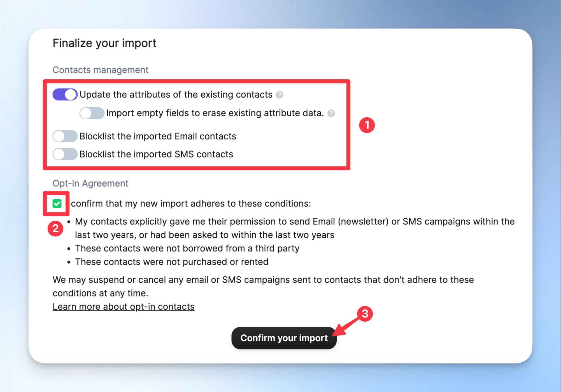The width and height of the screenshot is (561, 392).
Task: Open Learn more about opt-in contacts link
Action: click(x=124, y=307)
